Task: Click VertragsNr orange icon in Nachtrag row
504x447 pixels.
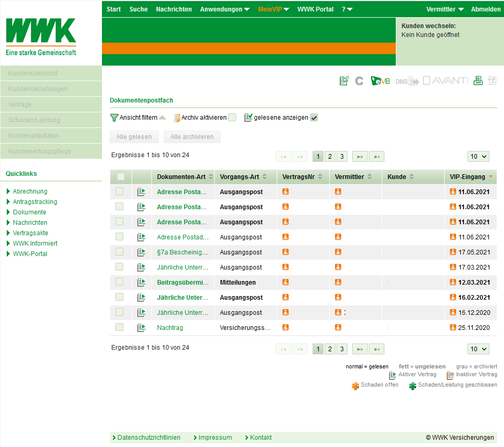Action: (x=286, y=327)
